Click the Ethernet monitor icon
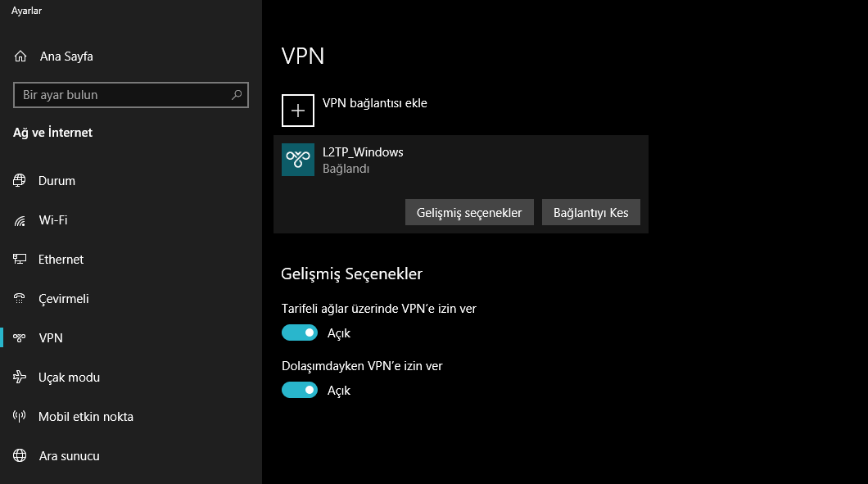Image resolution: width=868 pixels, height=484 pixels. (20, 259)
